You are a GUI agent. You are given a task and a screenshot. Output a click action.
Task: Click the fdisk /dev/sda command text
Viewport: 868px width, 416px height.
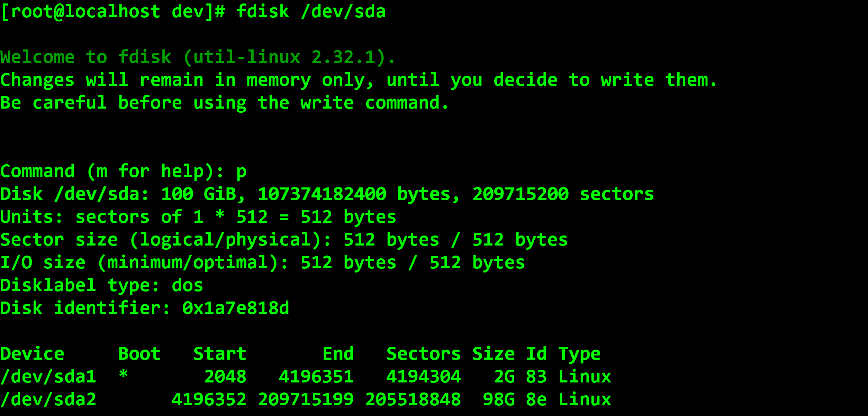coord(311,11)
